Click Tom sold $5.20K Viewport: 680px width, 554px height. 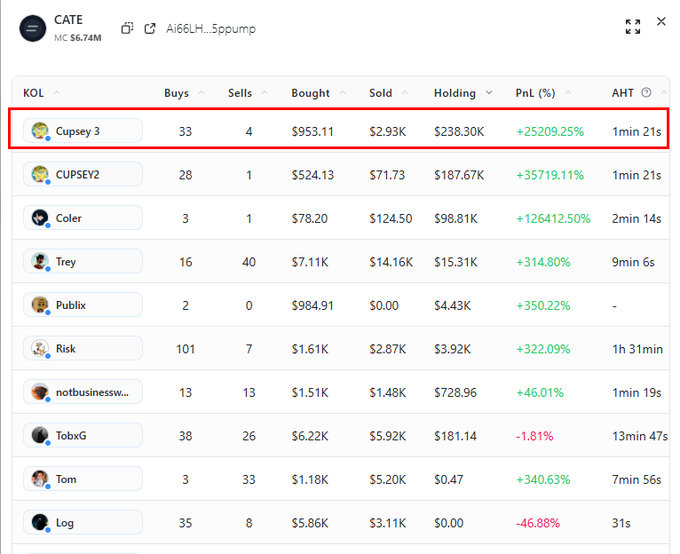tap(388, 479)
